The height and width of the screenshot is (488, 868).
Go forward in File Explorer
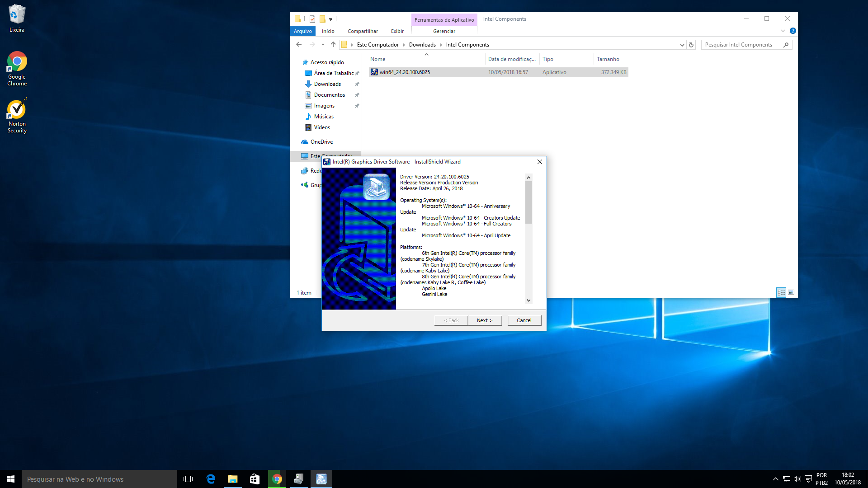click(312, 44)
